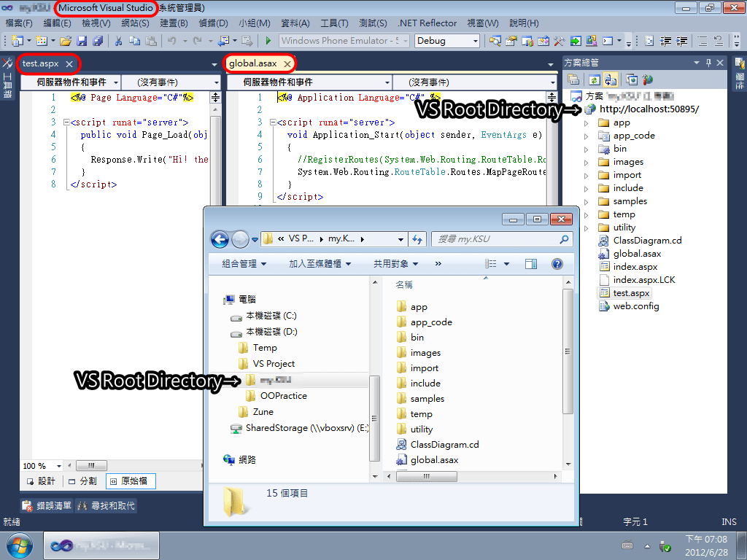747x560 pixels.
Task: Open 組合管理 dropdown in Explorer window
Action: (x=244, y=264)
